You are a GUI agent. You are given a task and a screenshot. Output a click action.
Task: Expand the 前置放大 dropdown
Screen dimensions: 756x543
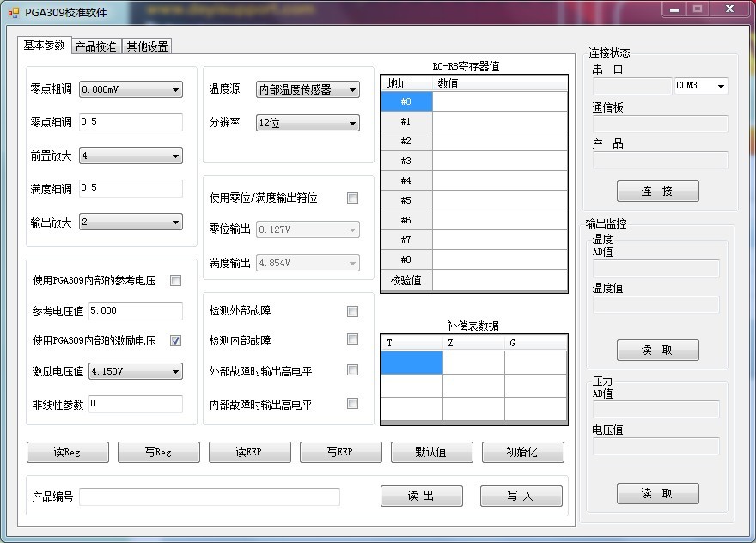(x=131, y=156)
